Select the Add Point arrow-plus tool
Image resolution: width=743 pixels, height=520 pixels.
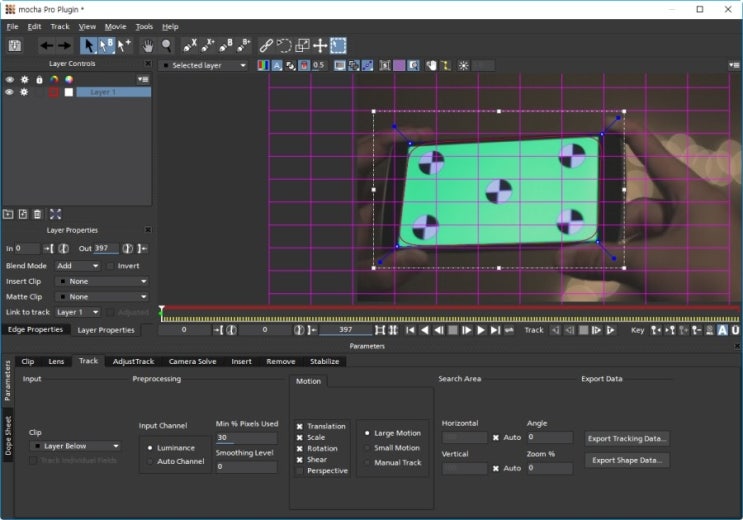pyautogui.click(x=124, y=46)
